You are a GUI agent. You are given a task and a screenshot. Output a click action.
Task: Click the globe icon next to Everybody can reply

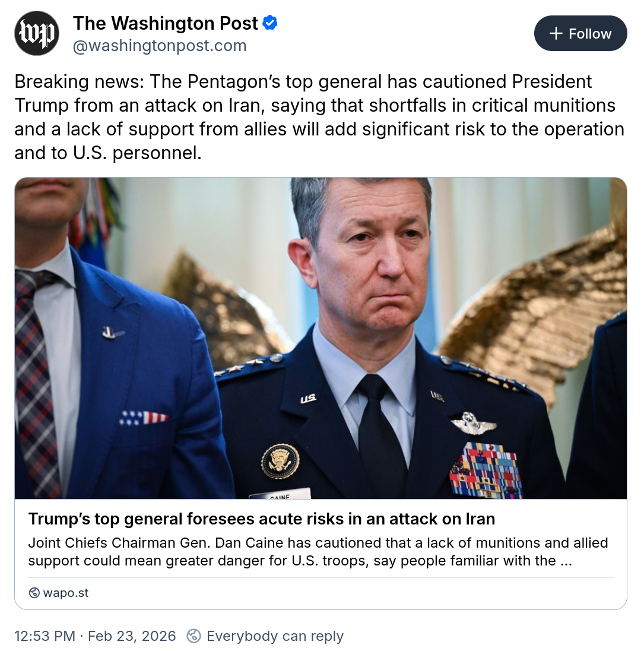[193, 636]
